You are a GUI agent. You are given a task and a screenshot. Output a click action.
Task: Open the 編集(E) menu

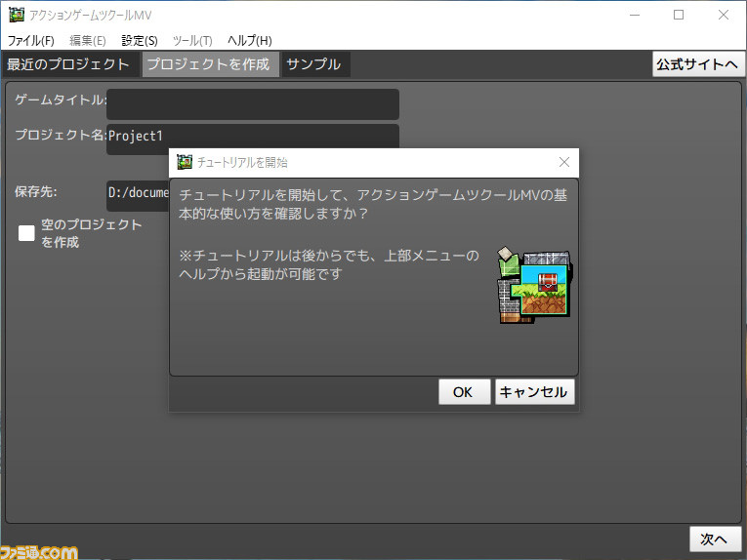[88, 40]
